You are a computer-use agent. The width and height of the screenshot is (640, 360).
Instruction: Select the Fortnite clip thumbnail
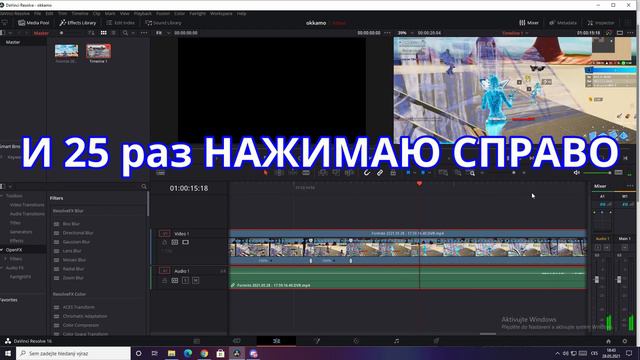click(66, 51)
